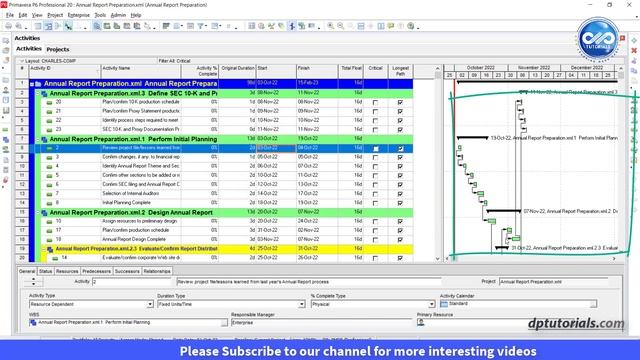Click the yellow notebook comment toolbar icon
Screen dimensions: 640x360
click(391, 26)
